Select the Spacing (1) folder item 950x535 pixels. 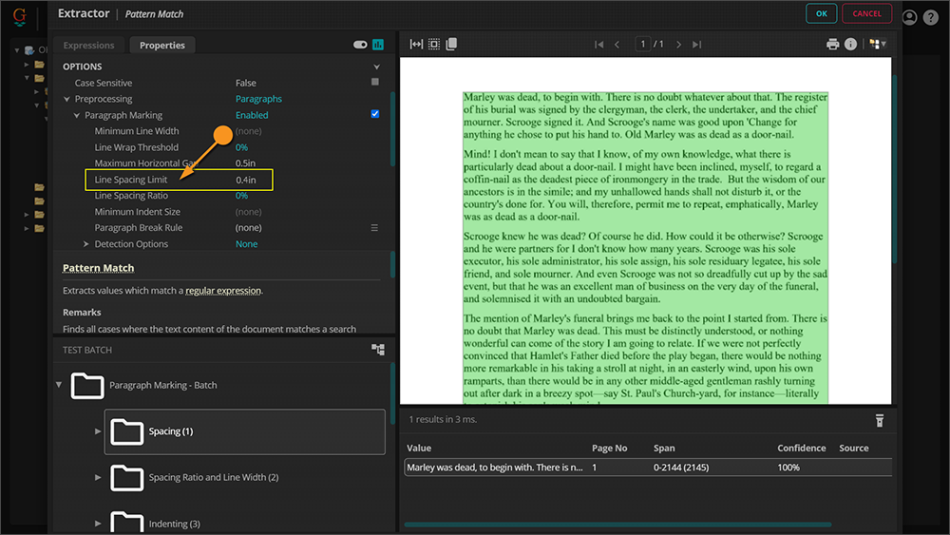pos(245,431)
